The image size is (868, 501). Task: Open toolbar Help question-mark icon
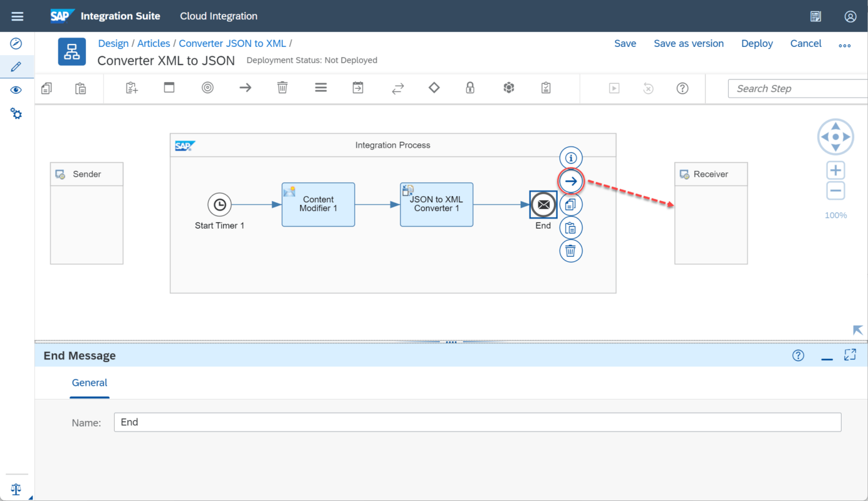[x=682, y=88]
